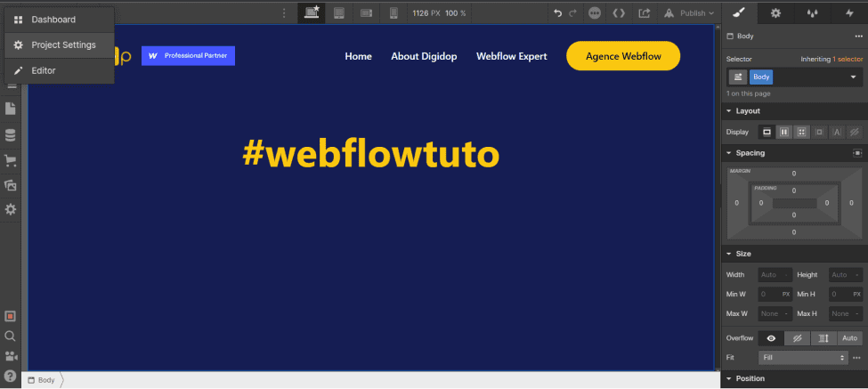The image size is (868, 389).
Task: Open the Inheriting 1 selector link
Action: click(x=831, y=59)
